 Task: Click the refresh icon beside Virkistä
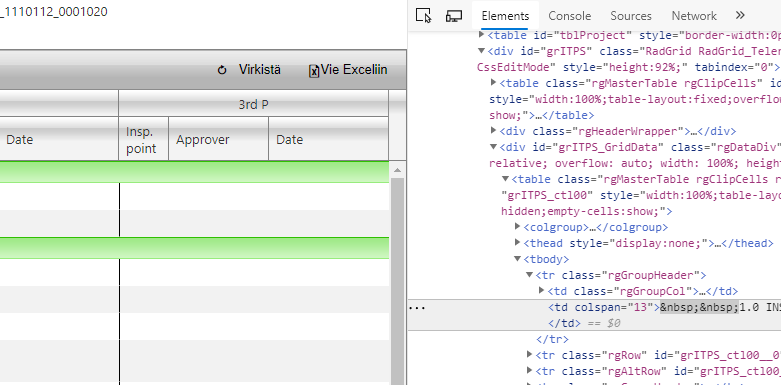[x=222, y=70]
